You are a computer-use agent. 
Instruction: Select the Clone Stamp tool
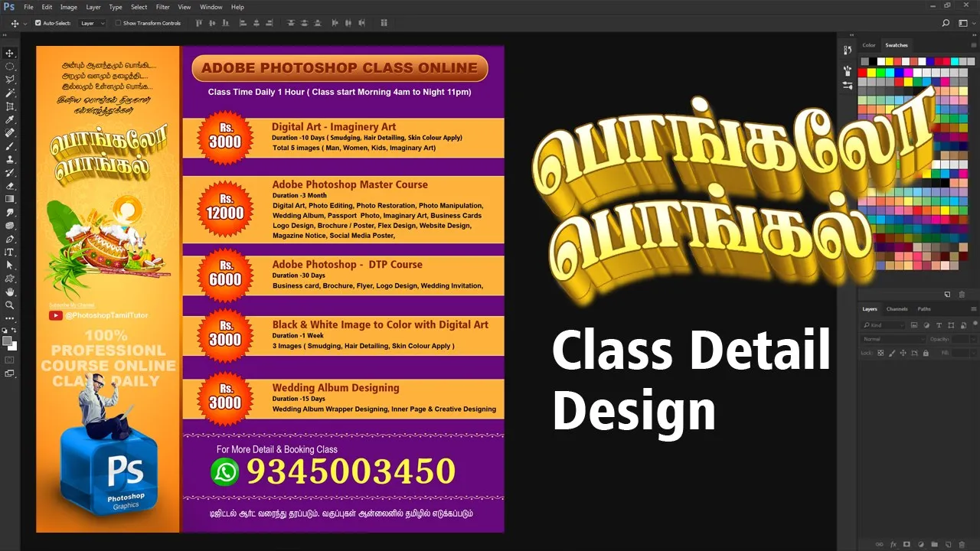click(x=10, y=159)
